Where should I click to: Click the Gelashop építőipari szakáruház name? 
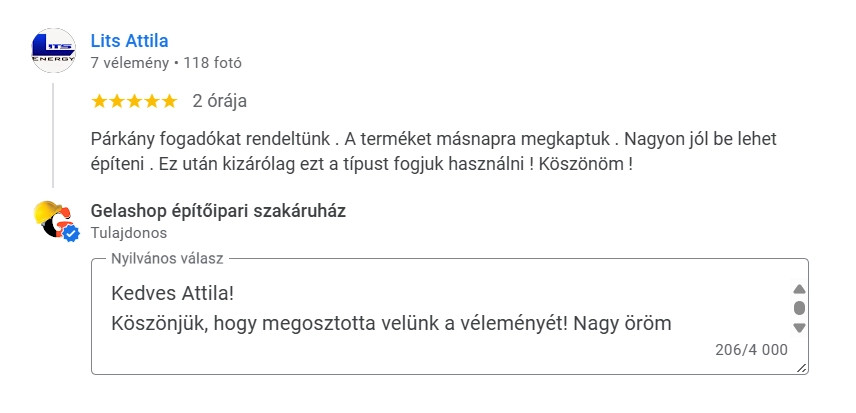(218, 211)
